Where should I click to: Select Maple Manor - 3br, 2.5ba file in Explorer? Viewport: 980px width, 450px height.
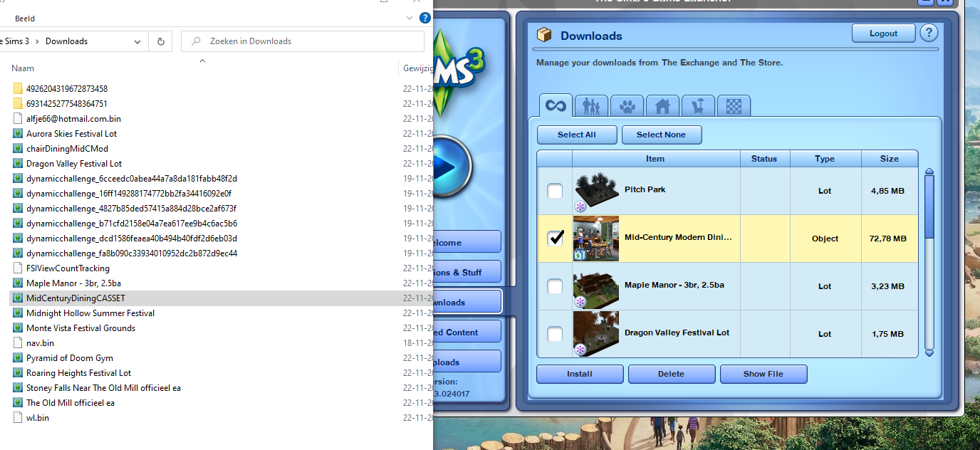coord(73,283)
